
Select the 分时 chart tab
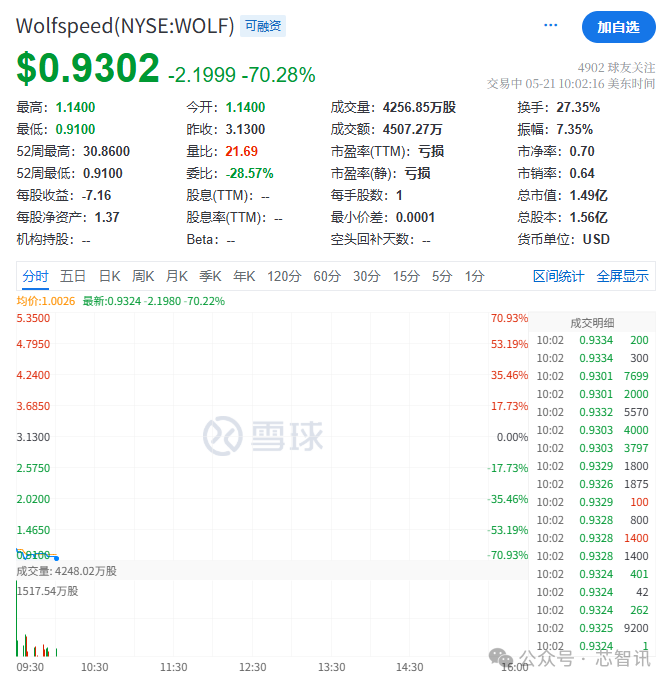click(x=35, y=276)
